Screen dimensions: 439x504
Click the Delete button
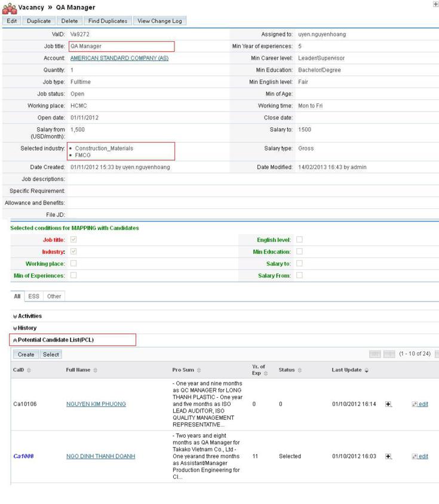tap(69, 21)
